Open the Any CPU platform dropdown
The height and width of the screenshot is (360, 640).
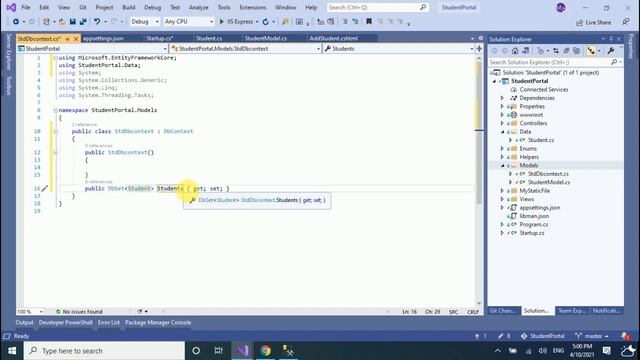189,22
